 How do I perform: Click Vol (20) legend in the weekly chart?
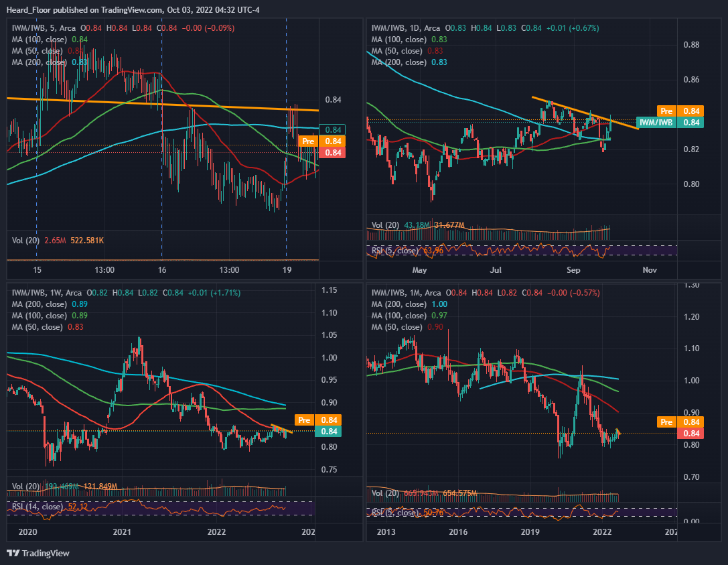(64, 487)
